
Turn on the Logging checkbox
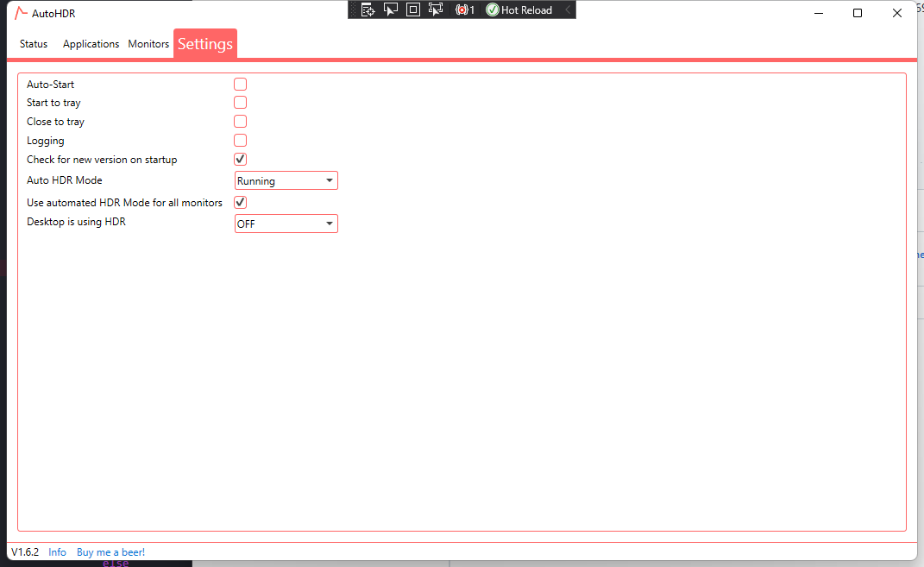point(241,141)
